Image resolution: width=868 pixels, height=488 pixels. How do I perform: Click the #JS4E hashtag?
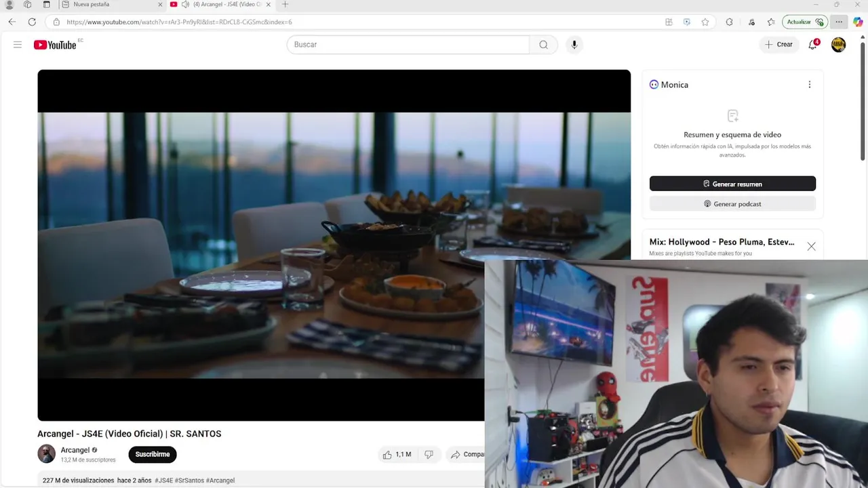163,481
